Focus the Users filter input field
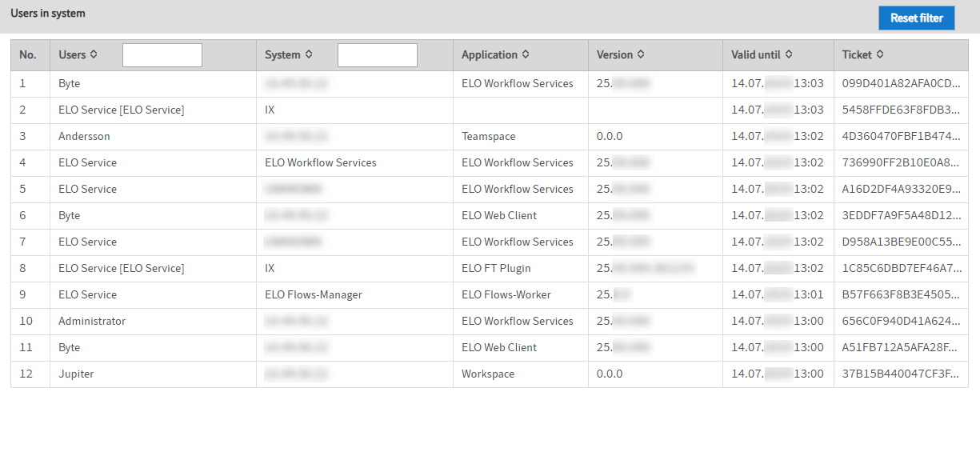The width and height of the screenshot is (980, 476). tap(162, 55)
